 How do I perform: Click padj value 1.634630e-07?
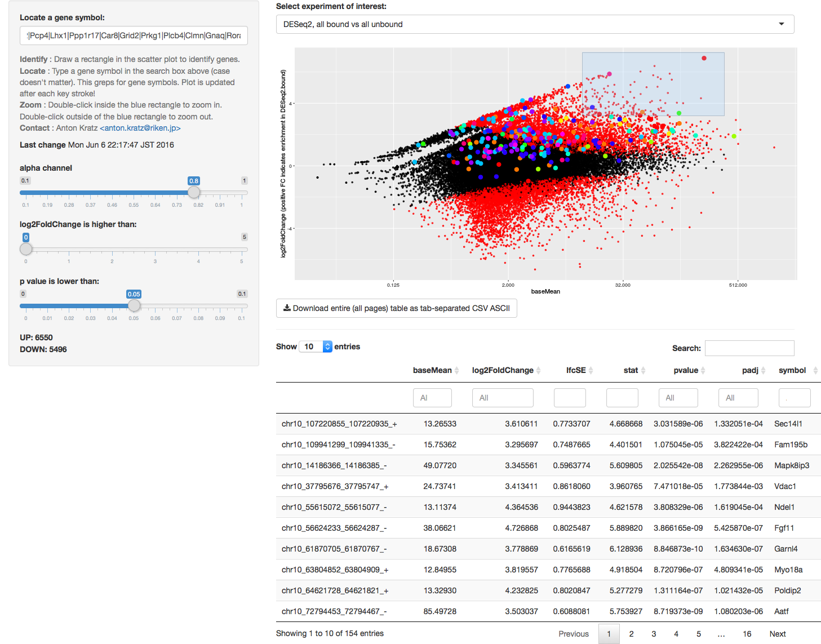pos(738,549)
